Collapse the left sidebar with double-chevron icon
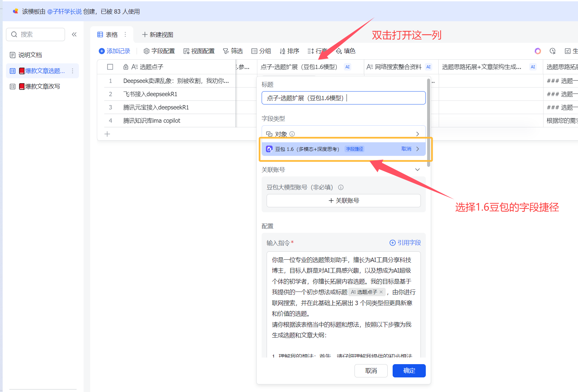The height and width of the screenshot is (392, 578). tap(74, 34)
